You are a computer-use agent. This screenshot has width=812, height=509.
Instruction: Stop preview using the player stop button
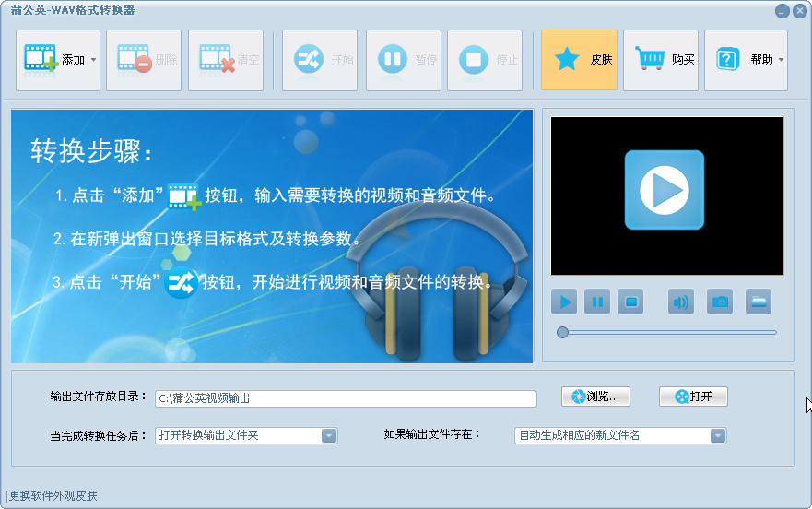pos(630,302)
